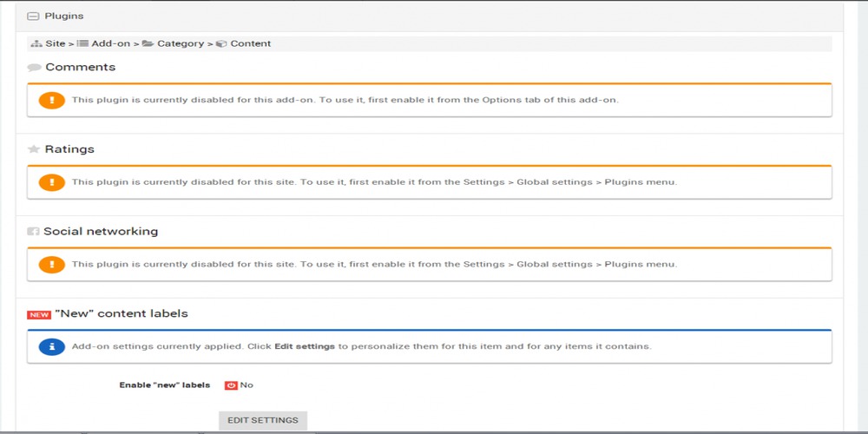Click the Site hierarchy icon in breadcrumb
868x434 pixels.
[36, 43]
